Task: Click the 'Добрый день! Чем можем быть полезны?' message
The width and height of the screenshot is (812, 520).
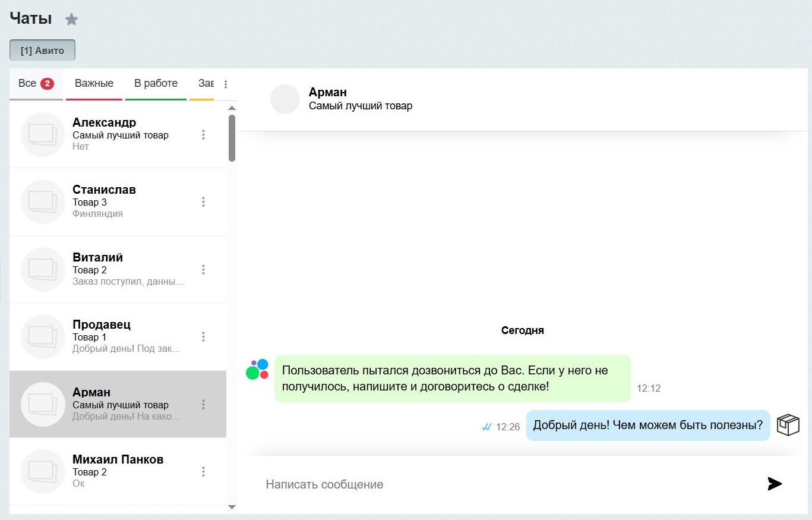Action: tap(648, 426)
